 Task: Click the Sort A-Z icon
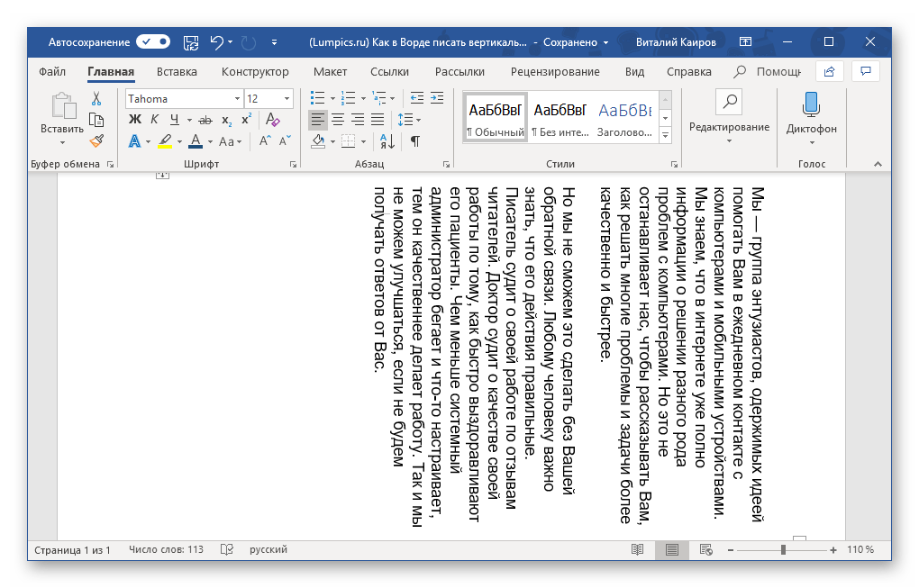click(386, 141)
